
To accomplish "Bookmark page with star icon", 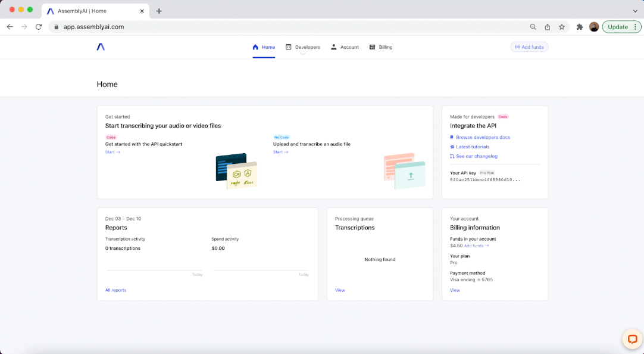I will (562, 27).
